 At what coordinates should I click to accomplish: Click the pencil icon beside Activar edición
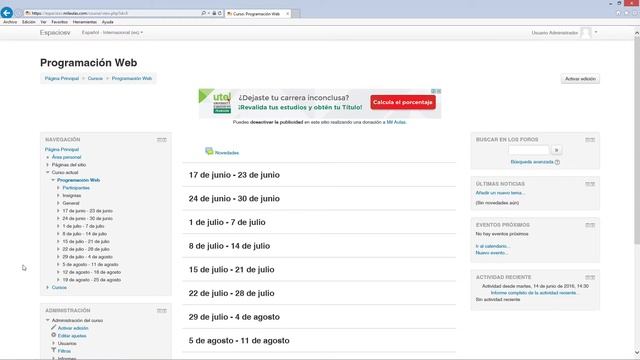(53, 327)
